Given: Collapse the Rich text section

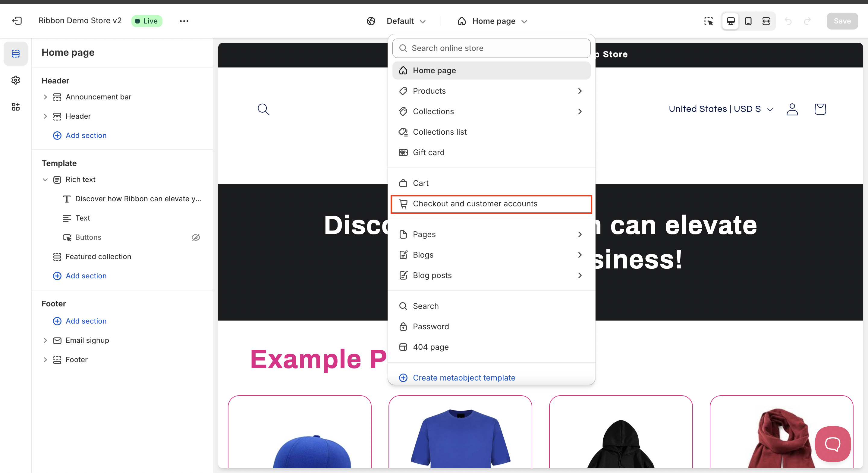Looking at the screenshot, I should tap(45, 180).
